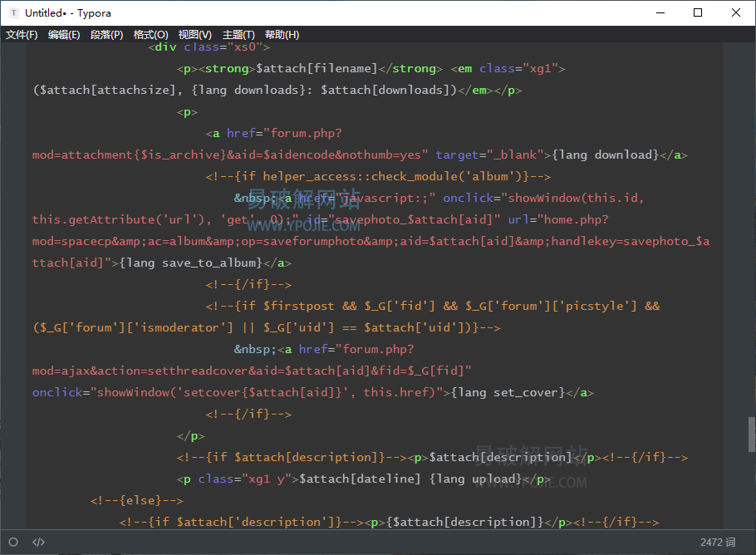
Task: Toggle the sidebar circle icon in status bar
Action: coord(13,542)
